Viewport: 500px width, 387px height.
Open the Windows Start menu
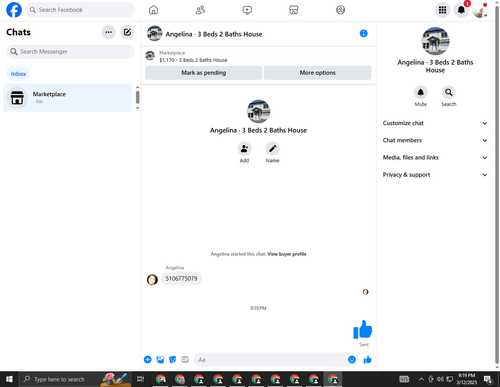(x=9, y=379)
